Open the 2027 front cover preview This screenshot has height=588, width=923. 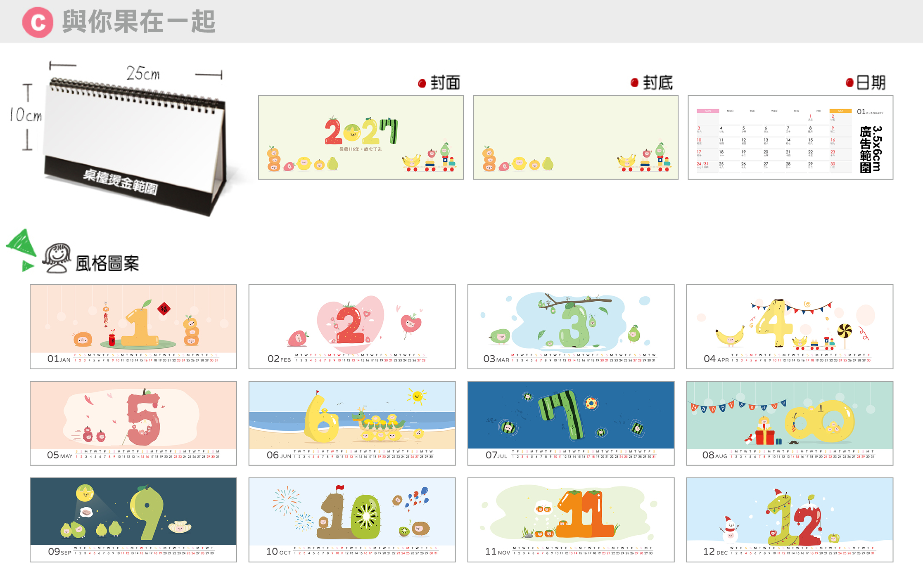click(x=361, y=137)
